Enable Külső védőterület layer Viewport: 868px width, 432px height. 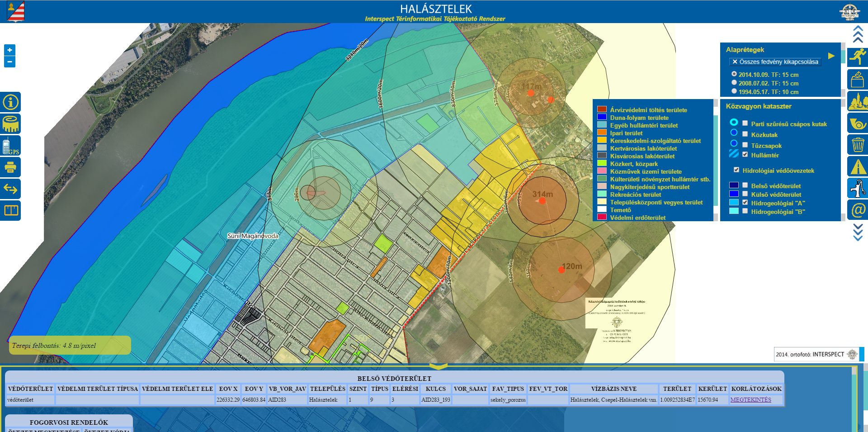click(x=745, y=194)
